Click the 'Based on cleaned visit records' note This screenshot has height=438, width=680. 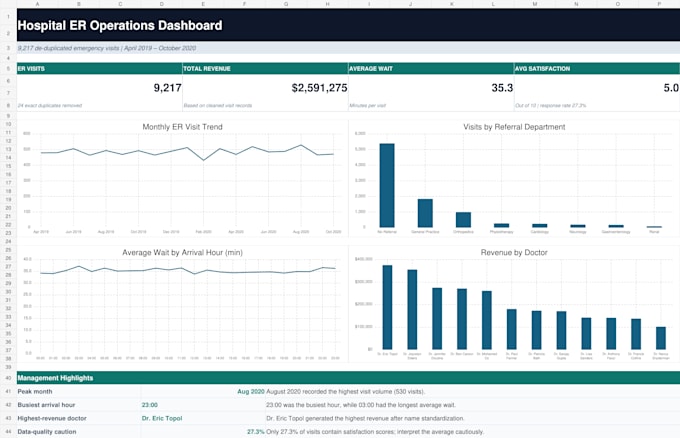coord(218,105)
